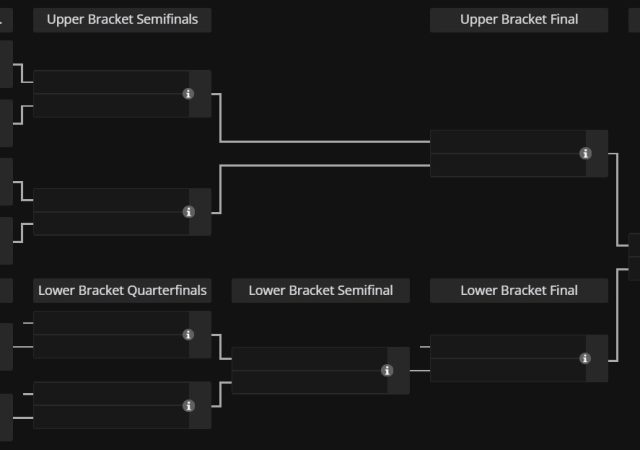Click the Upper Bracket Semifinals column header

122,20
